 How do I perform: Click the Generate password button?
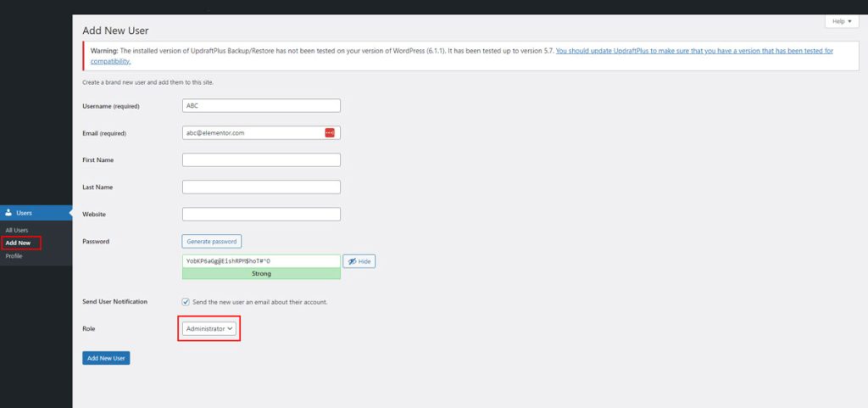(x=211, y=242)
